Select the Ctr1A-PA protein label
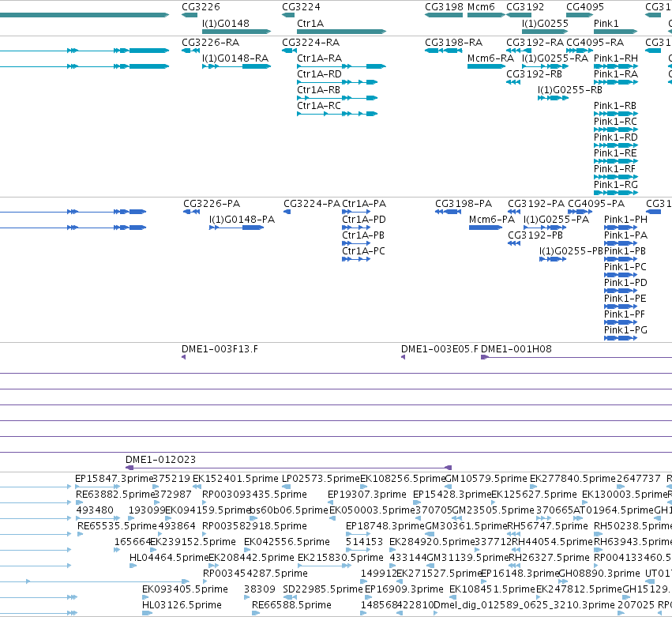The width and height of the screenshot is (672, 617). (x=364, y=204)
